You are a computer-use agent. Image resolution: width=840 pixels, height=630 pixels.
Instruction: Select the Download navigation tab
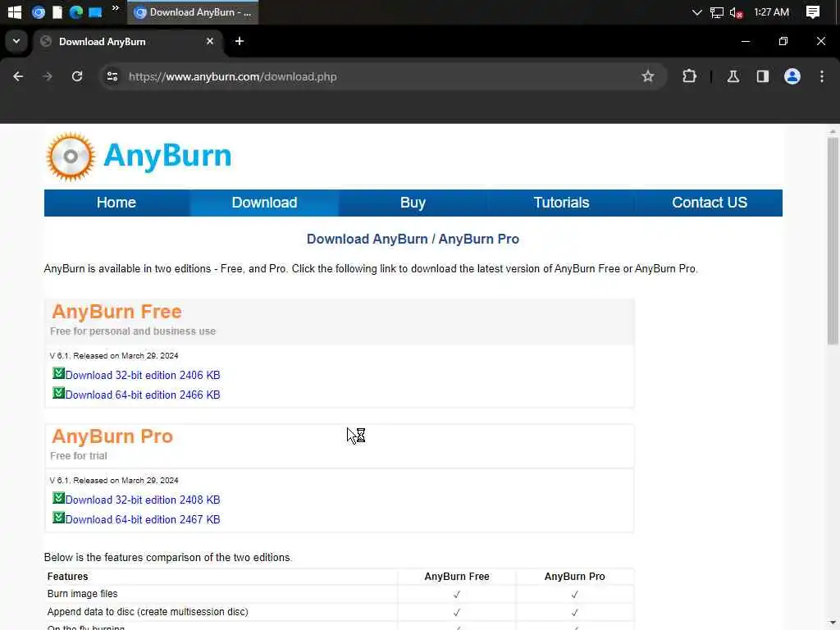(264, 203)
